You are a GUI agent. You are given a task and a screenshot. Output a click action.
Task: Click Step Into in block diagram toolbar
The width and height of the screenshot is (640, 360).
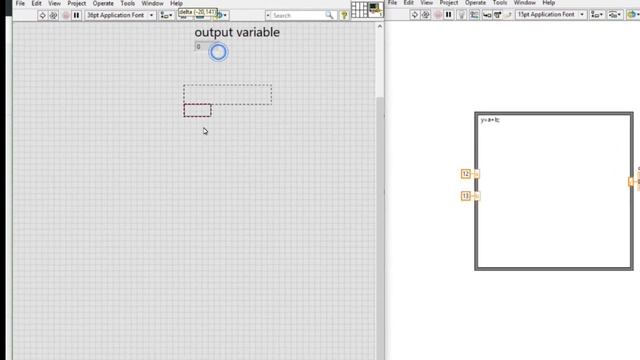(487, 15)
